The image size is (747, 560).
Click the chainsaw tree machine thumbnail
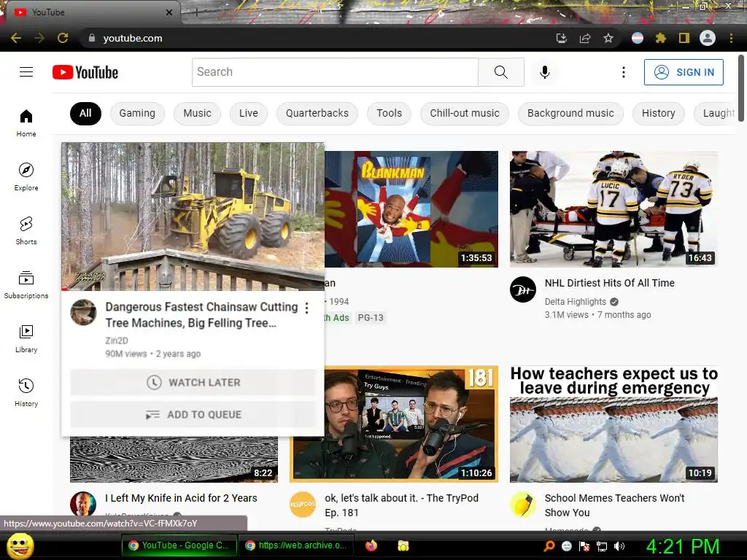click(x=193, y=216)
